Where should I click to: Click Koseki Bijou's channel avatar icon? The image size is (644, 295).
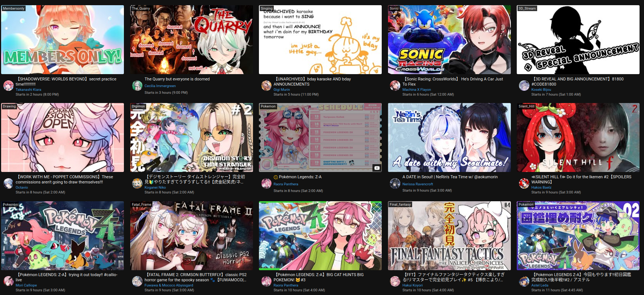(524, 86)
